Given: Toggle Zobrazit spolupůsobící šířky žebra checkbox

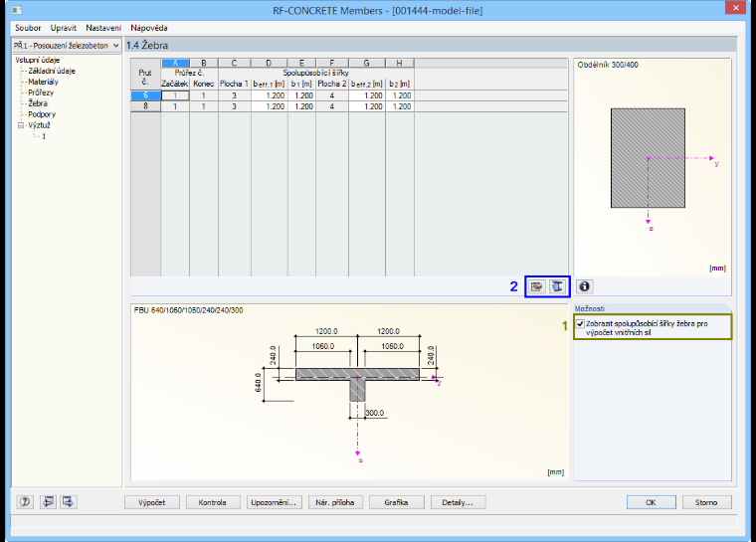Looking at the screenshot, I should point(581,323).
